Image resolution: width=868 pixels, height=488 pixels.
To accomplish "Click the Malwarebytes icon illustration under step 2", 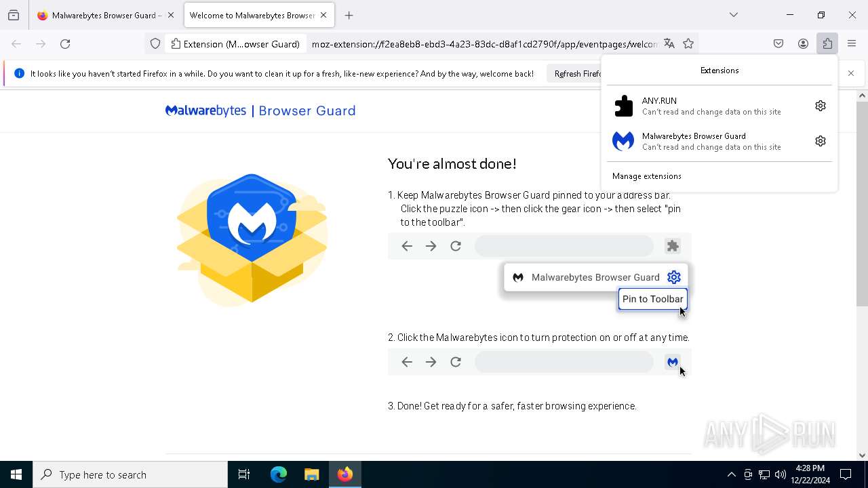I will 540,362.
